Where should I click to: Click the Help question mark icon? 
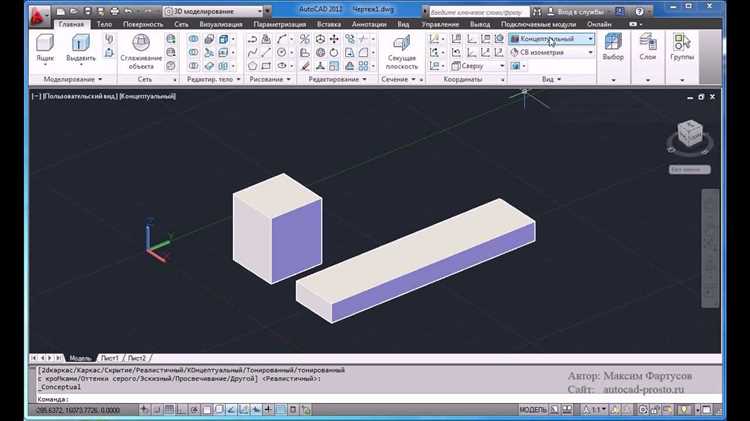click(639, 11)
